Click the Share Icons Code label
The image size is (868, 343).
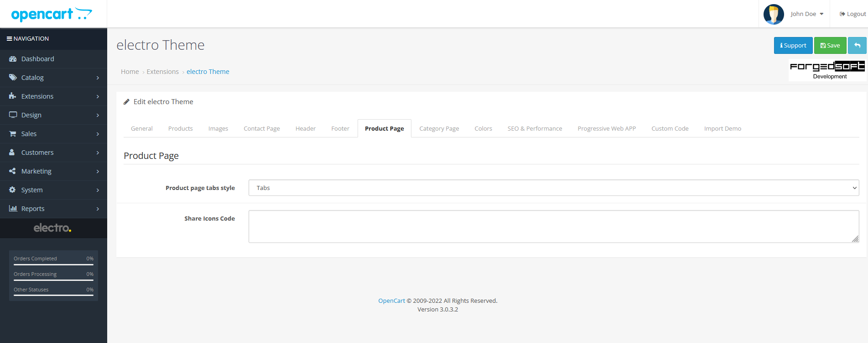[210, 218]
